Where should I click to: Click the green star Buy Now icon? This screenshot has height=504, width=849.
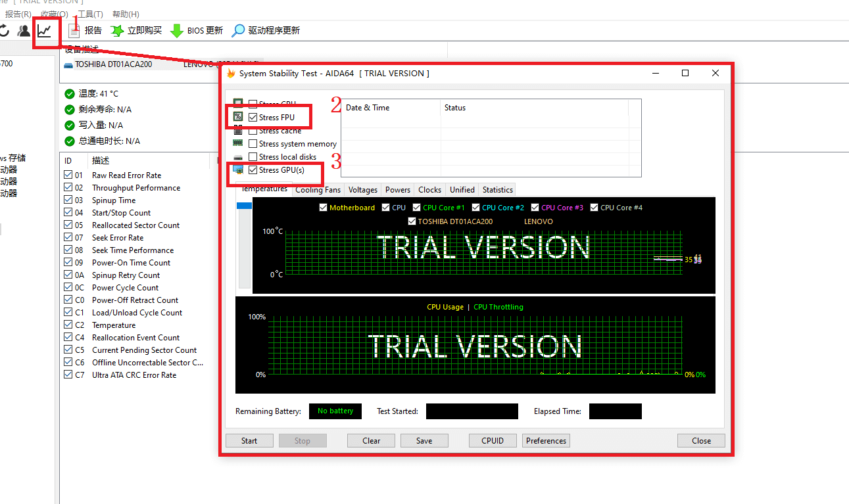pos(117,31)
